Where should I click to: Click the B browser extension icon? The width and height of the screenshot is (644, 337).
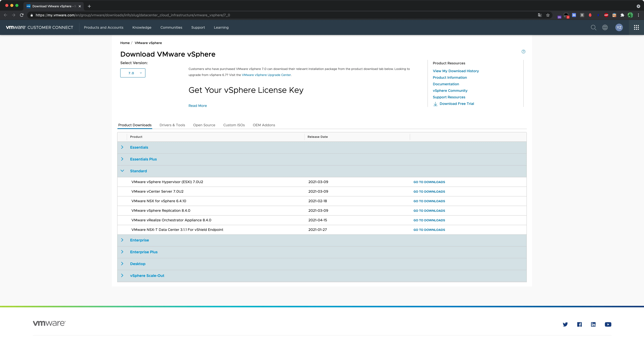(582, 15)
